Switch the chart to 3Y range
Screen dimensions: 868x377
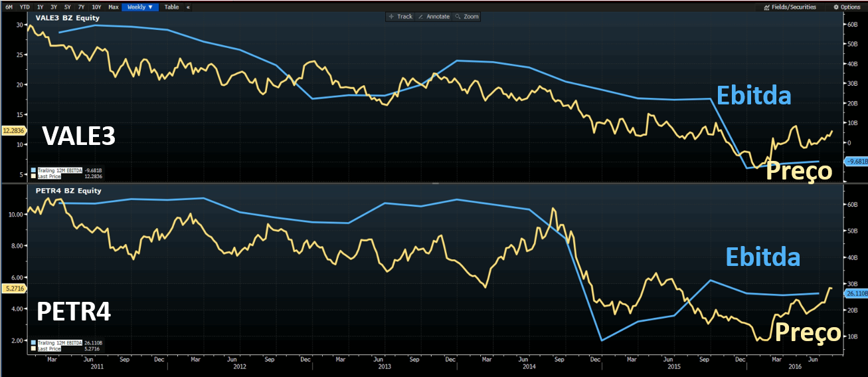54,7
